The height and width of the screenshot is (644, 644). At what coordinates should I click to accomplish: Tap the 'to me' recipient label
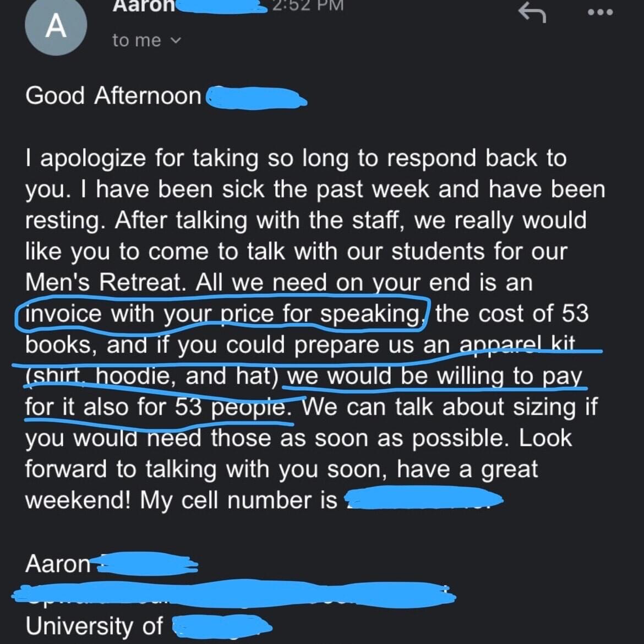coord(137,40)
